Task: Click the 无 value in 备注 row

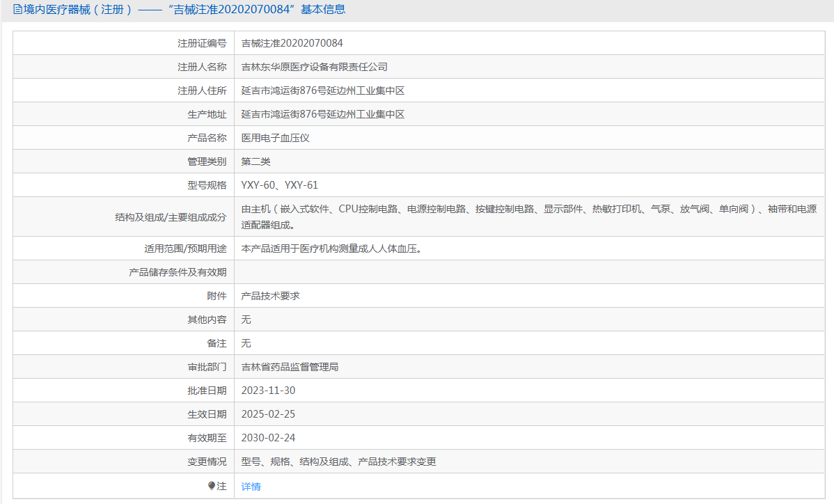Action: coord(246,343)
